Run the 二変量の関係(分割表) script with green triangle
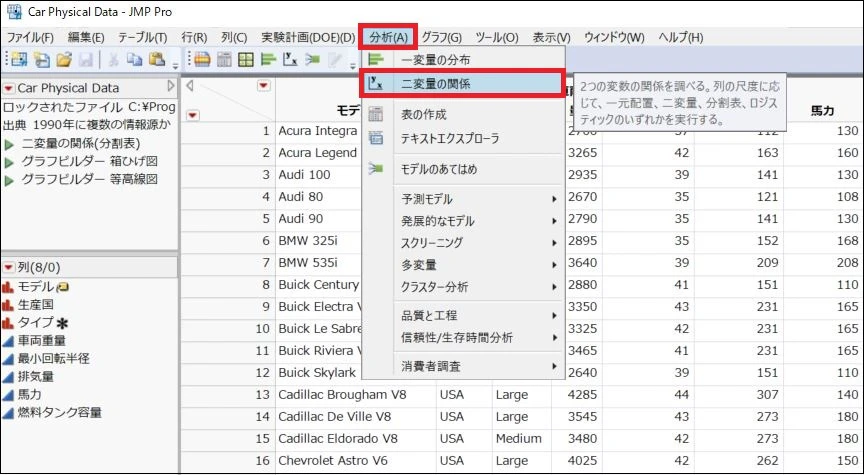 click(9, 145)
